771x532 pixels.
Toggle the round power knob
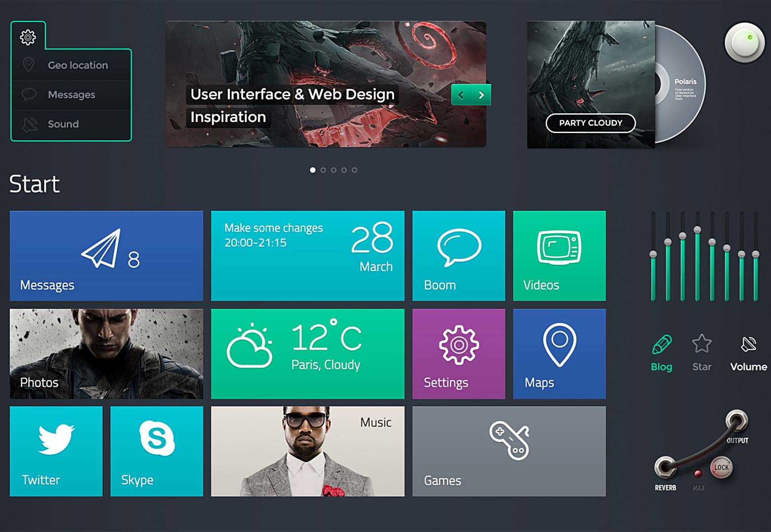tap(744, 43)
